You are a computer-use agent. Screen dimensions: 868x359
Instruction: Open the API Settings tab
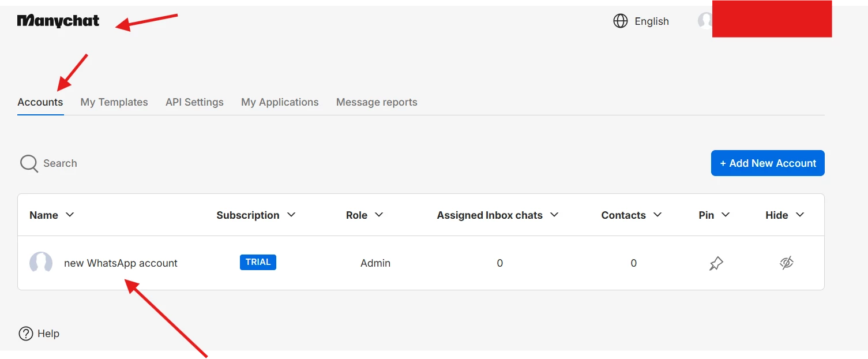point(194,102)
